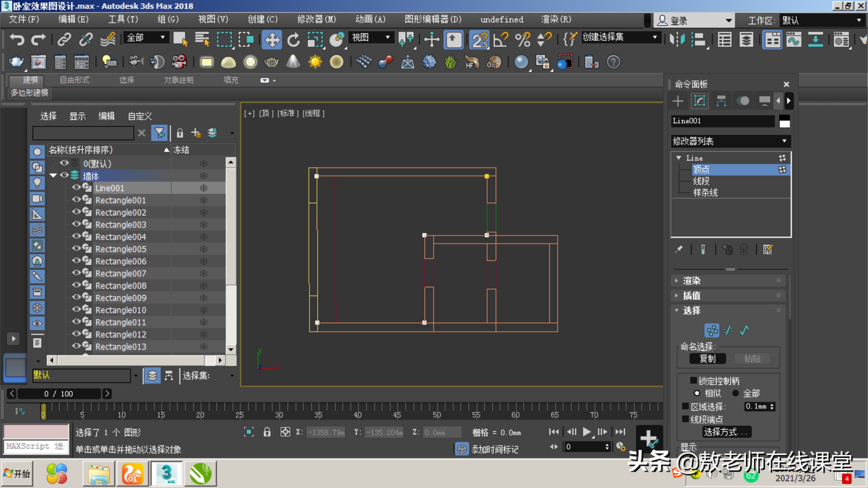Select the Rotate tool
This screenshot has height=488, width=868.
pyautogui.click(x=293, y=39)
